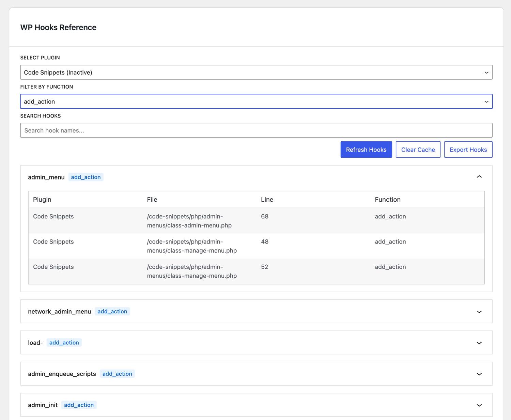This screenshot has width=511, height=420.
Task: Expand admin_enqueue_scripts chevron arrow
Action: click(479, 374)
